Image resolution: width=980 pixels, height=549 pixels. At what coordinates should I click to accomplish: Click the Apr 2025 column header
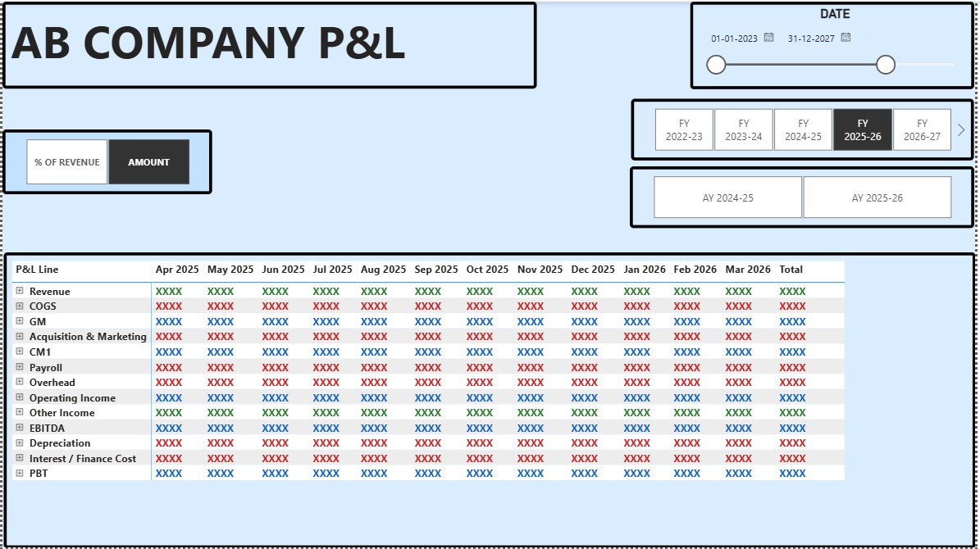click(x=177, y=270)
